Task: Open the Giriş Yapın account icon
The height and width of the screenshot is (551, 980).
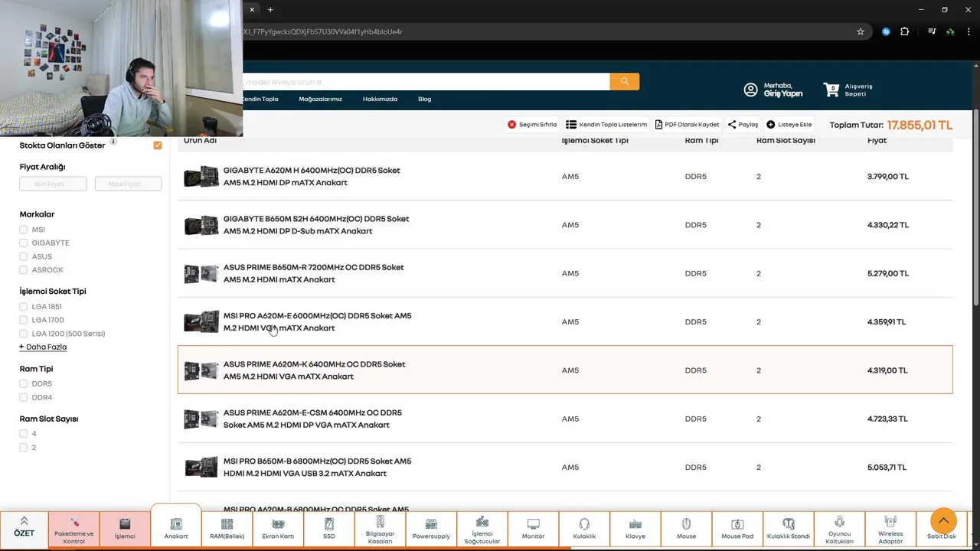Action: (x=751, y=90)
